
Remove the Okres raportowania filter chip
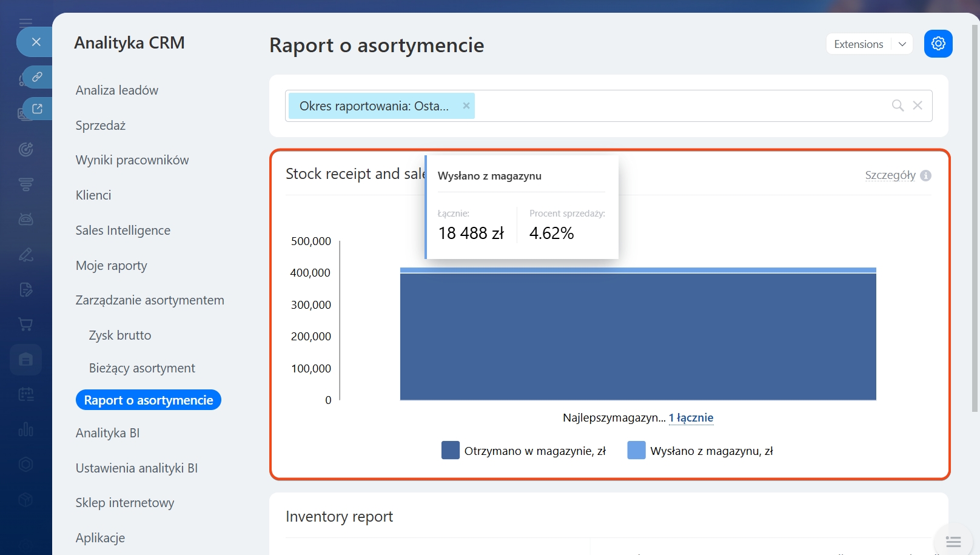coord(466,106)
